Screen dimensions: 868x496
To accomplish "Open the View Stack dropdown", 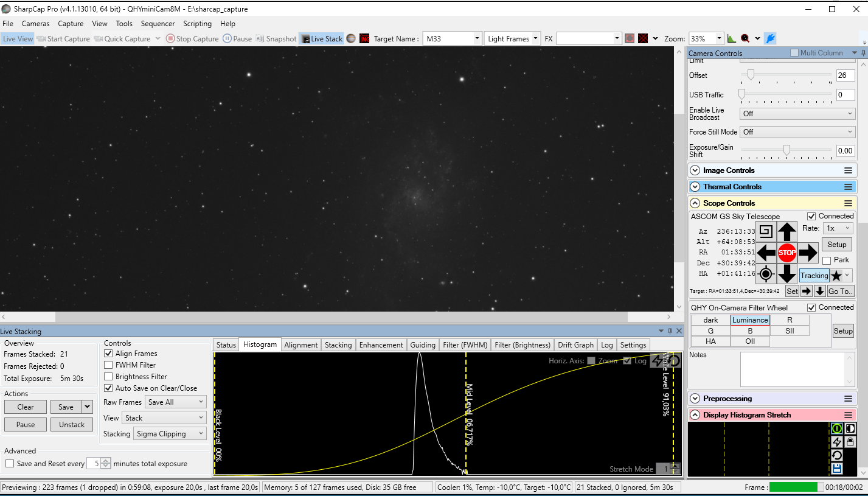I will 164,418.
